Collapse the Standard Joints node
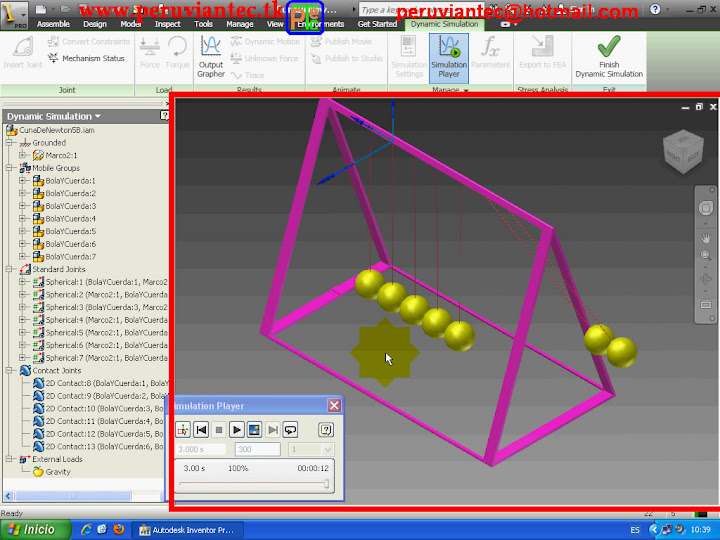The image size is (720, 540). 9,269
